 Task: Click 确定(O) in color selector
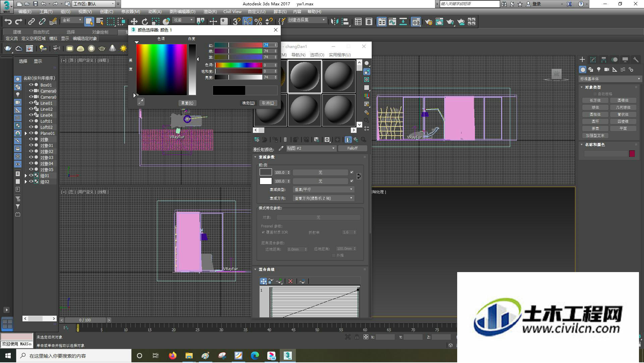point(249,103)
